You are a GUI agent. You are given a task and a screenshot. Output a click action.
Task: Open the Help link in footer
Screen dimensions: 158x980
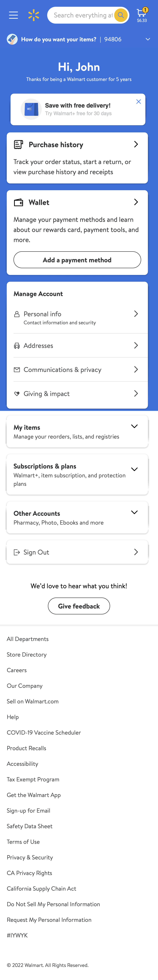click(12, 717)
